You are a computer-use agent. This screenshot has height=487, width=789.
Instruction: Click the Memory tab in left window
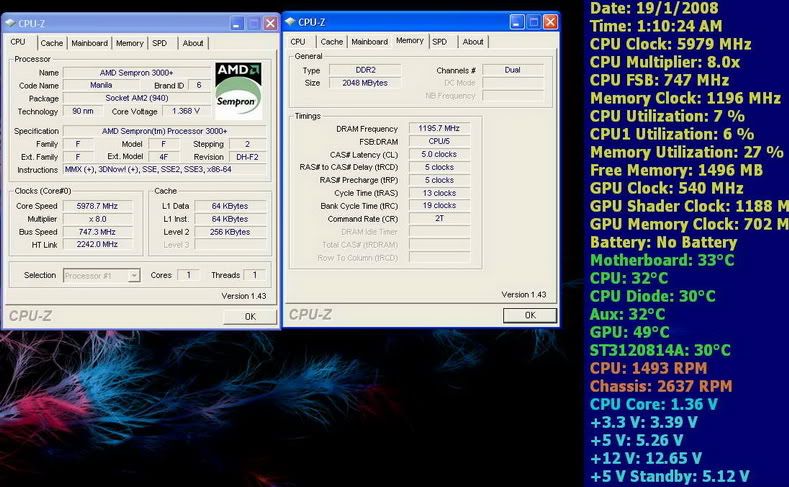tap(129, 43)
